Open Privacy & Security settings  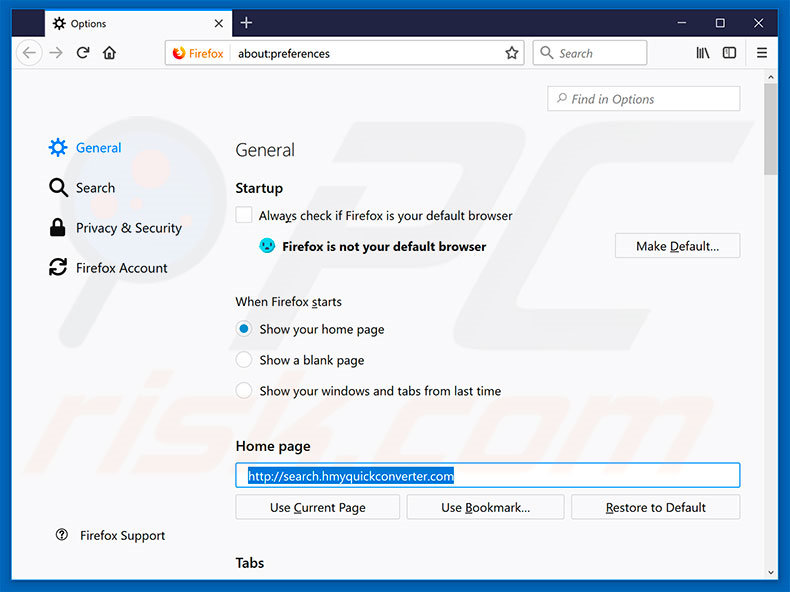pyautogui.click(x=115, y=228)
